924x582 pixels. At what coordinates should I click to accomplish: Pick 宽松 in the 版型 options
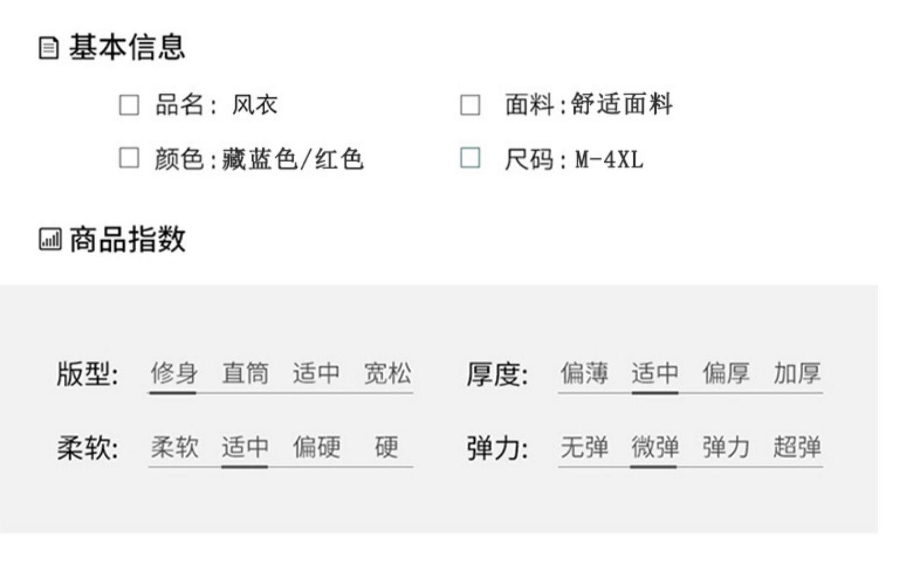click(387, 374)
